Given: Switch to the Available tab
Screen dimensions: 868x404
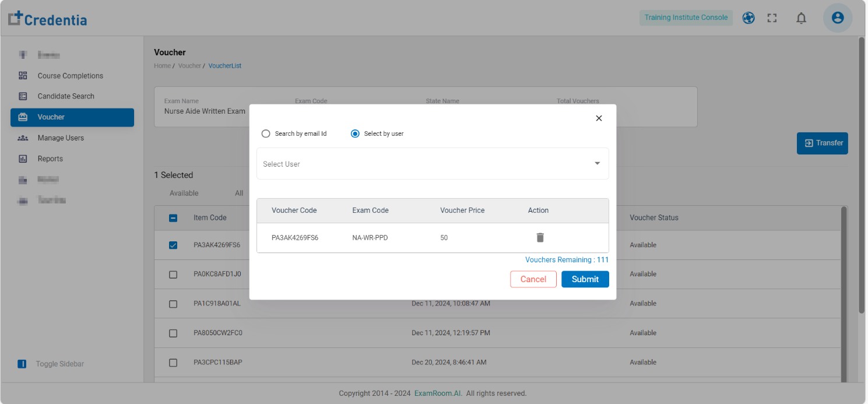Looking at the screenshot, I should [184, 193].
